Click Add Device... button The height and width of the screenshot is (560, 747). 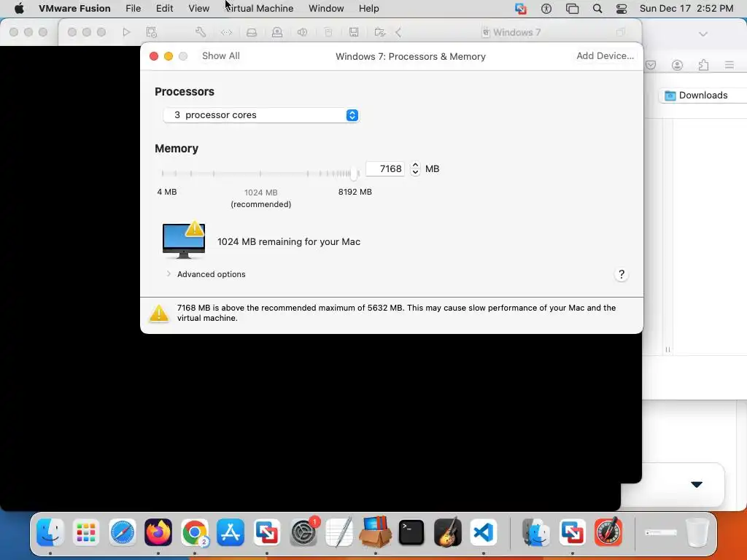(605, 55)
